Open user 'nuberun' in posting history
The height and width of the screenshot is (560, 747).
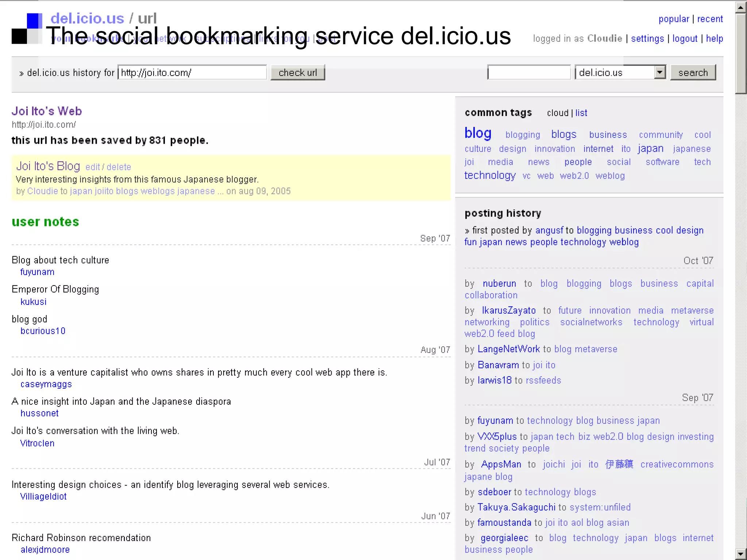499,284
